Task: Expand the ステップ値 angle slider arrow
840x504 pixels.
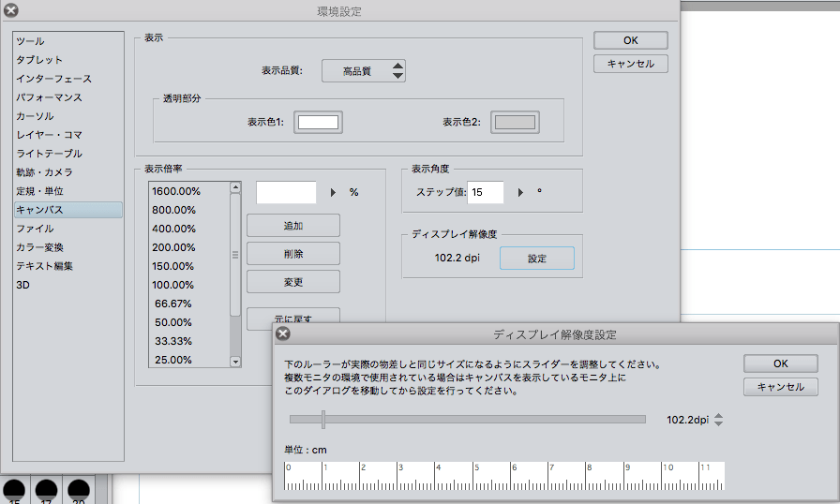Action: [x=520, y=192]
